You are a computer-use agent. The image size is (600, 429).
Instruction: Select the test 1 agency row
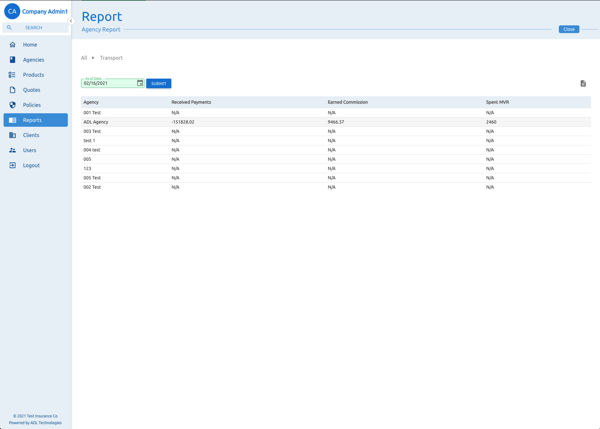point(336,141)
